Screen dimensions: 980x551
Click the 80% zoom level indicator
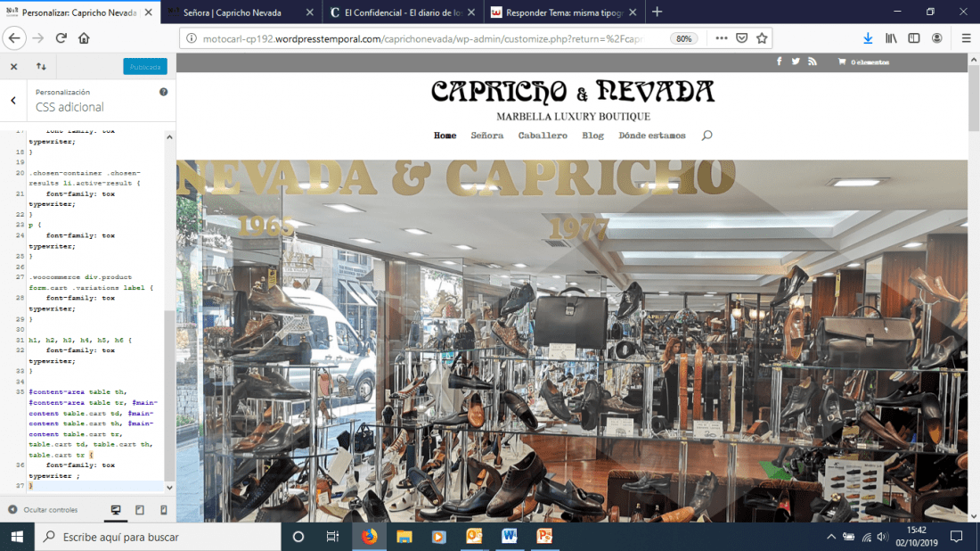tap(683, 38)
